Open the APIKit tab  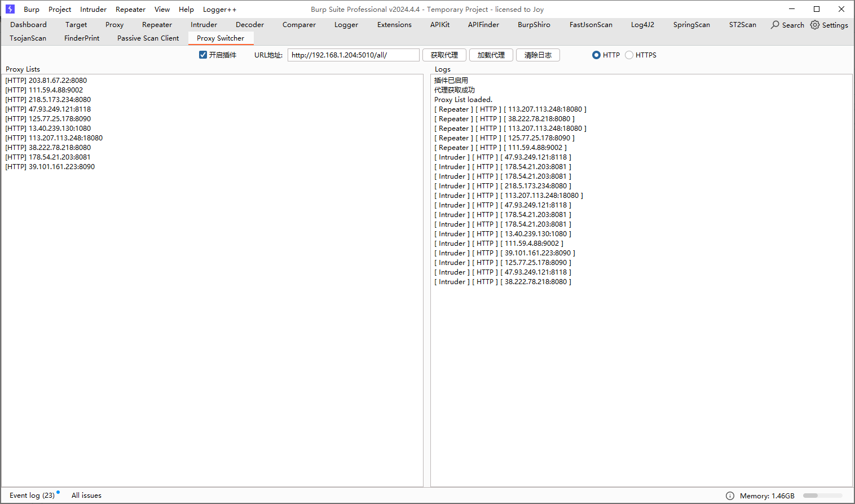pyautogui.click(x=440, y=25)
